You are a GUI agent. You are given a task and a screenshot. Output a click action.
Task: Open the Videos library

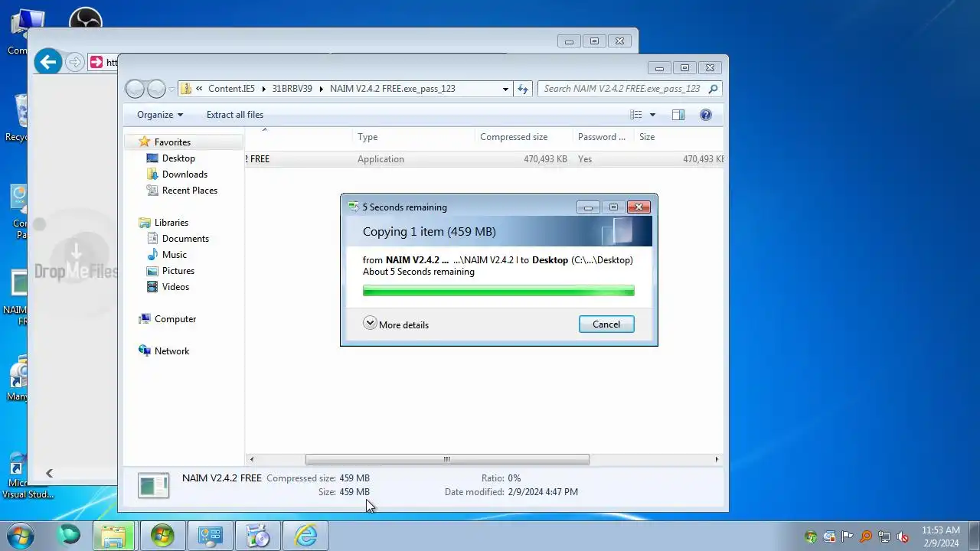point(175,287)
